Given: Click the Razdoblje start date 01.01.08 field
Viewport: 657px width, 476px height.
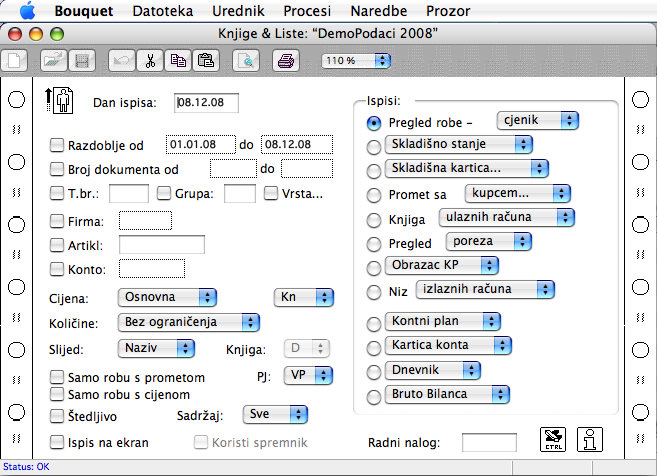Looking at the screenshot, I should tap(201, 145).
